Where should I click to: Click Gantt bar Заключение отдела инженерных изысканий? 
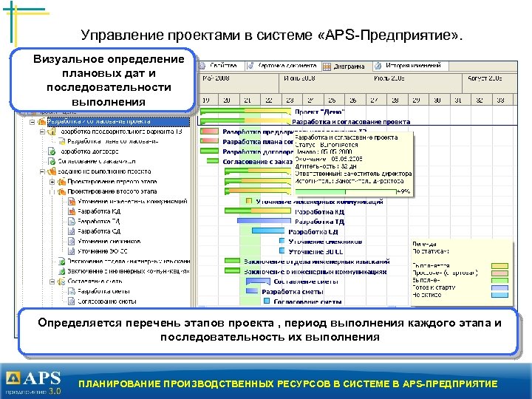(x=233, y=261)
